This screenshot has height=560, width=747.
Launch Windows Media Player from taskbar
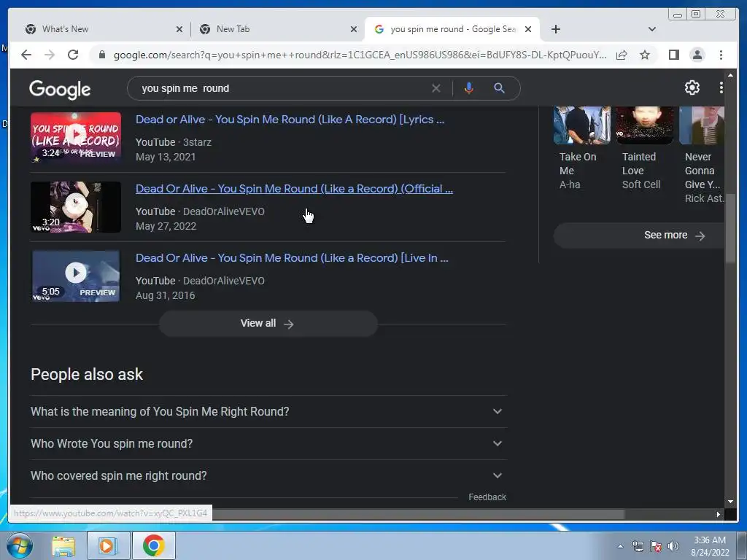pos(108,545)
